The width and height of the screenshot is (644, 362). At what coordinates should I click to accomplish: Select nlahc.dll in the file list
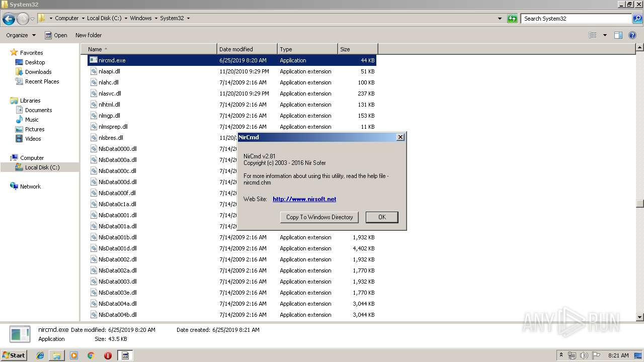pyautogui.click(x=109, y=82)
